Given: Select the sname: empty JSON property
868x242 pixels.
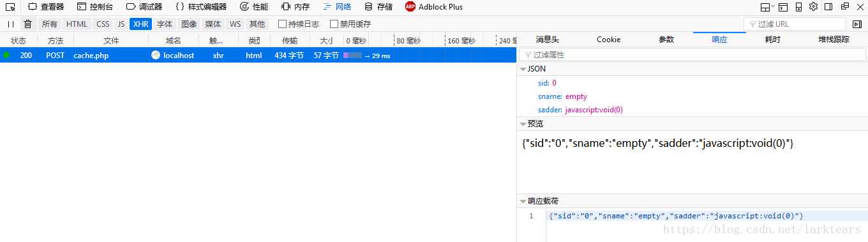Looking at the screenshot, I should 562,96.
